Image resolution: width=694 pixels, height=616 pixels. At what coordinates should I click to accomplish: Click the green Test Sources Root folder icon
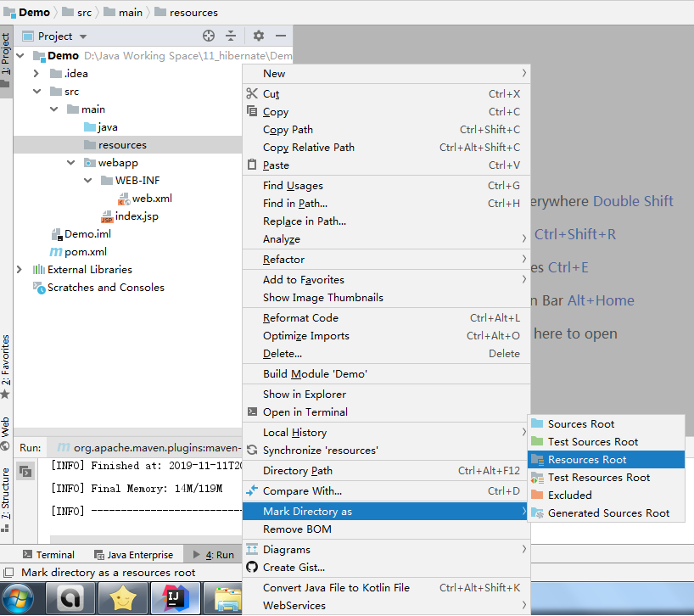point(537,441)
